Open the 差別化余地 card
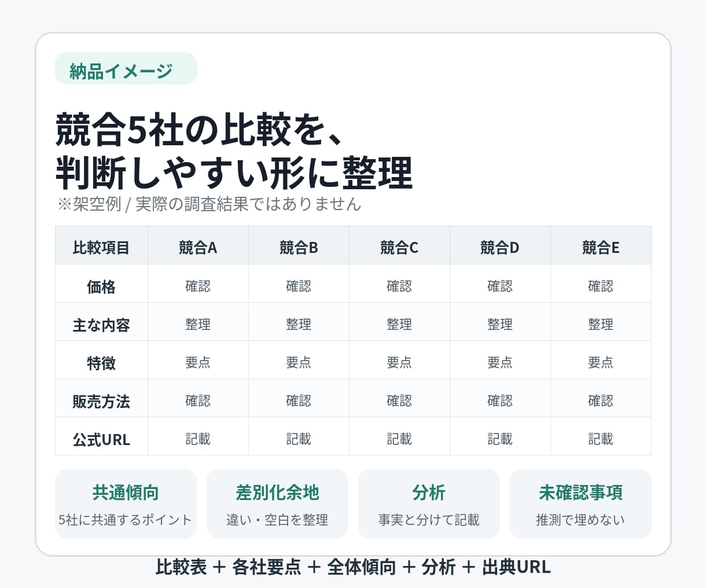The image size is (706, 588). click(x=277, y=504)
